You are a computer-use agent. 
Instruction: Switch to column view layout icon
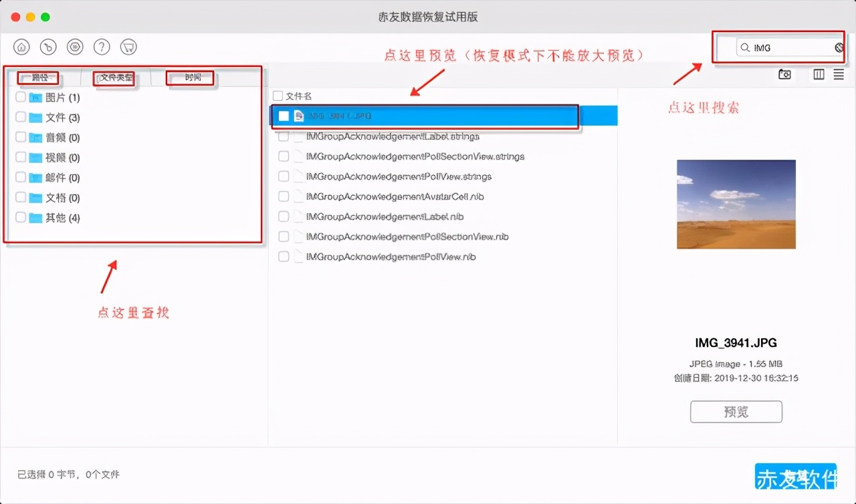pyautogui.click(x=819, y=74)
